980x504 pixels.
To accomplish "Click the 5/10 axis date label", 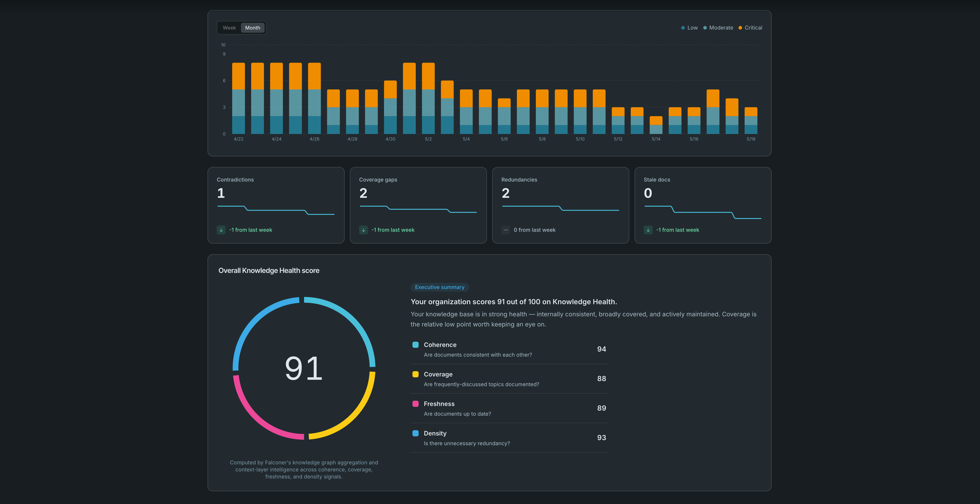I will [580, 139].
